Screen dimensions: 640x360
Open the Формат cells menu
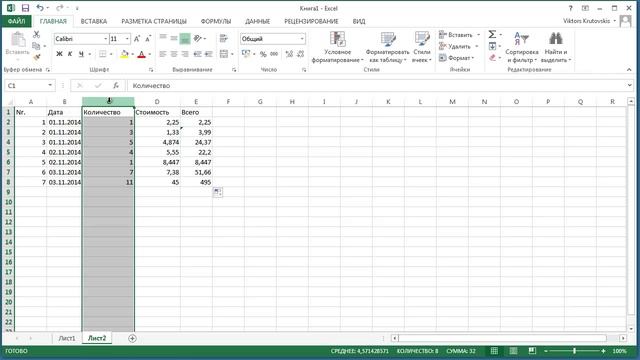click(x=456, y=58)
